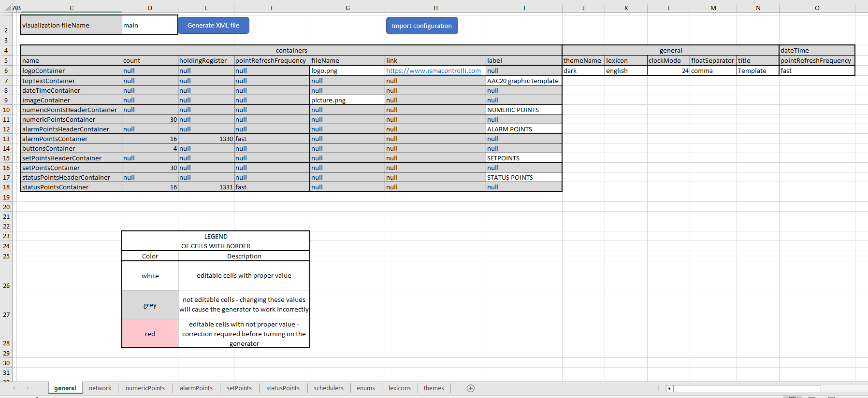Click the pink red legend color cell
868x398 pixels.
150,334
